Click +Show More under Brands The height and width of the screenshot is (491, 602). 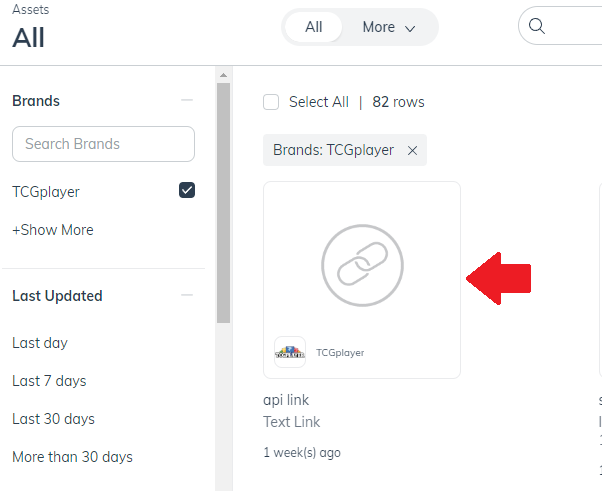53,230
